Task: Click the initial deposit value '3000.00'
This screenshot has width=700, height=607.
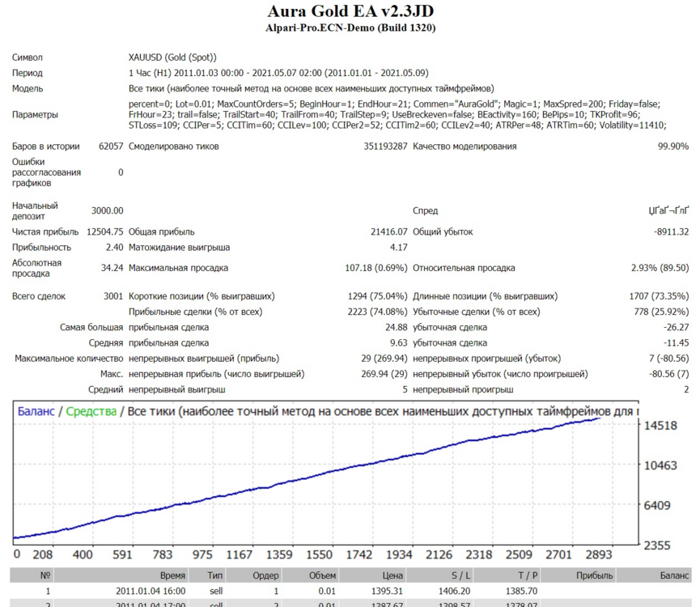Action: coord(107,210)
